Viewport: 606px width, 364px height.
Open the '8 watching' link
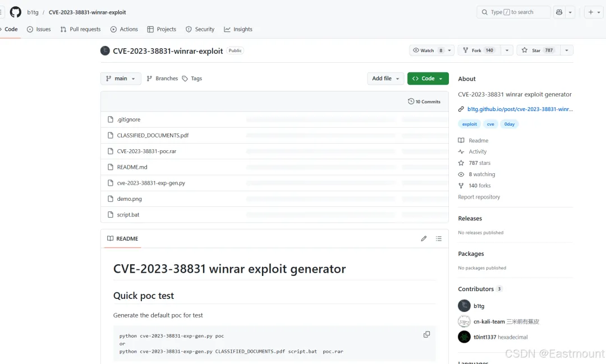(482, 174)
